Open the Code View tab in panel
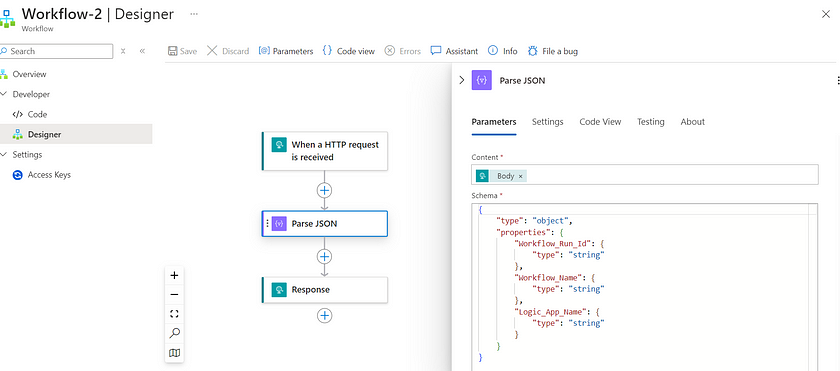The width and height of the screenshot is (840, 371). (600, 122)
